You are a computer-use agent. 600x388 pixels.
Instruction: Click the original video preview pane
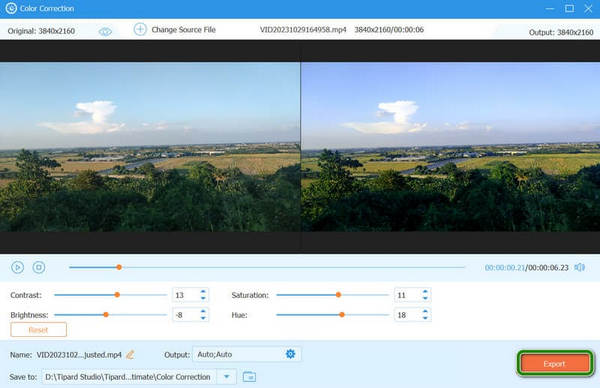click(150, 147)
